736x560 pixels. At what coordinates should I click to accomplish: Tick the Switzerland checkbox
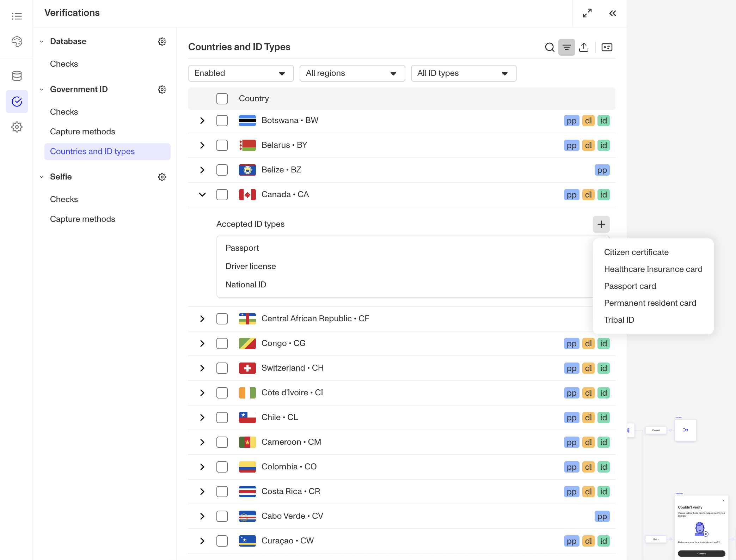click(222, 368)
